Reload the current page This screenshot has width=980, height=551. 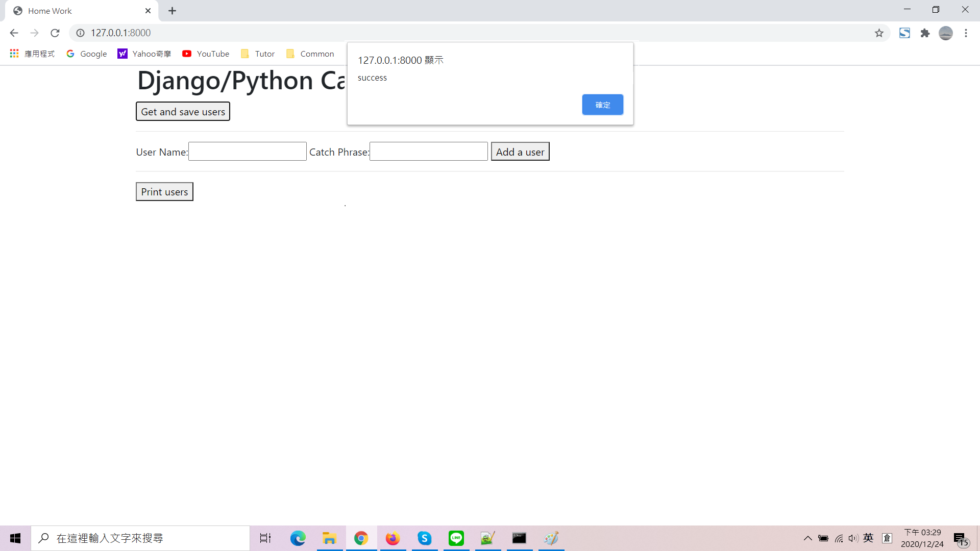[x=55, y=33]
